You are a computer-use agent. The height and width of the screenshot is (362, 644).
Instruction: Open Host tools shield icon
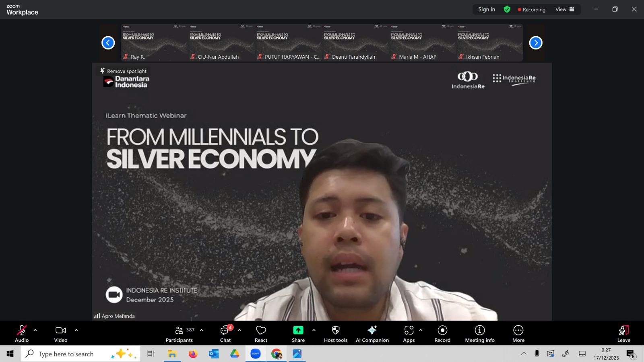335,334
